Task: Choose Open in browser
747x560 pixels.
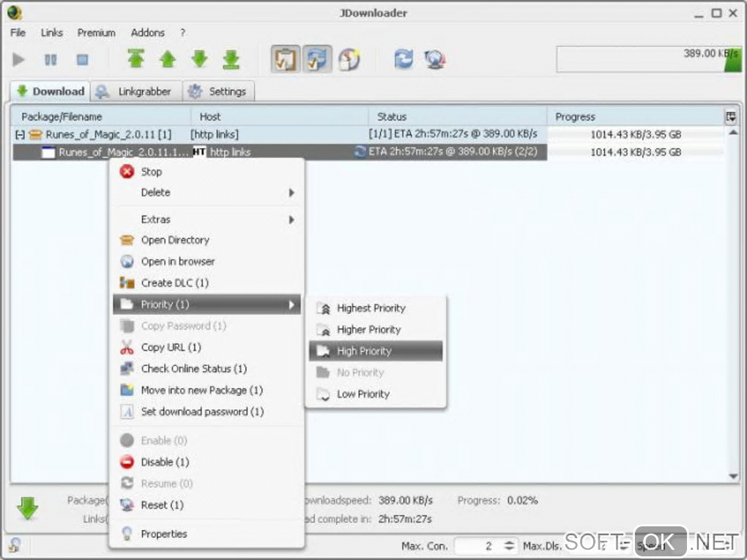Action: pos(207,261)
